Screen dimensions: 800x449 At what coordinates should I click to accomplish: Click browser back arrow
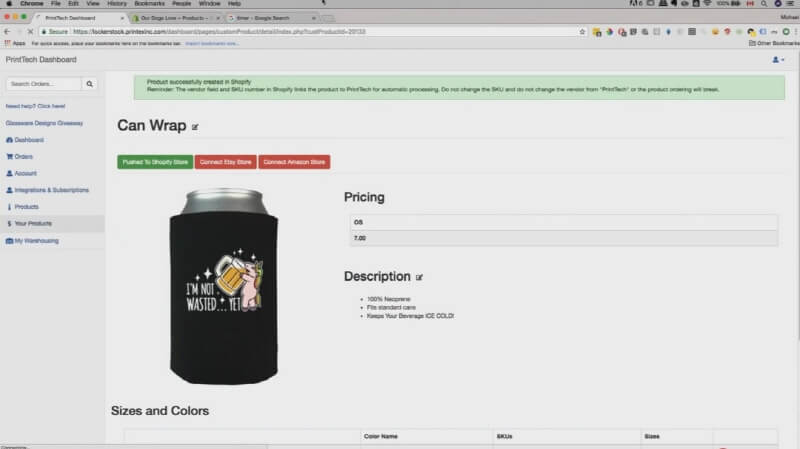tap(7, 32)
